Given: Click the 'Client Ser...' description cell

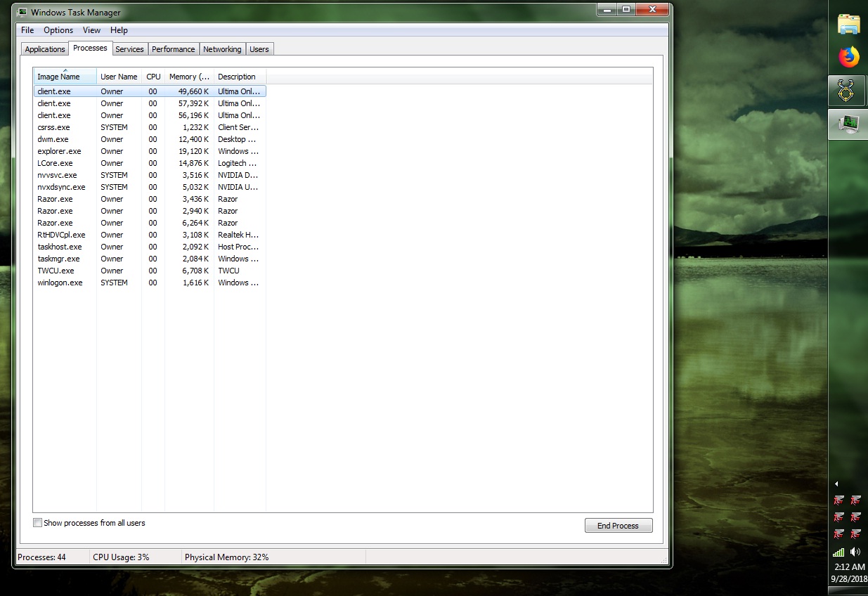Looking at the screenshot, I should point(238,127).
